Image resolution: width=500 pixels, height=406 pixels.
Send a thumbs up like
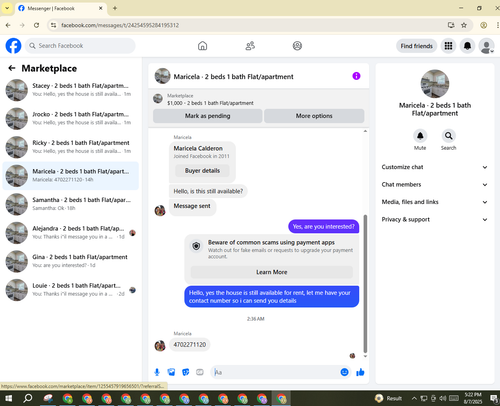360,372
